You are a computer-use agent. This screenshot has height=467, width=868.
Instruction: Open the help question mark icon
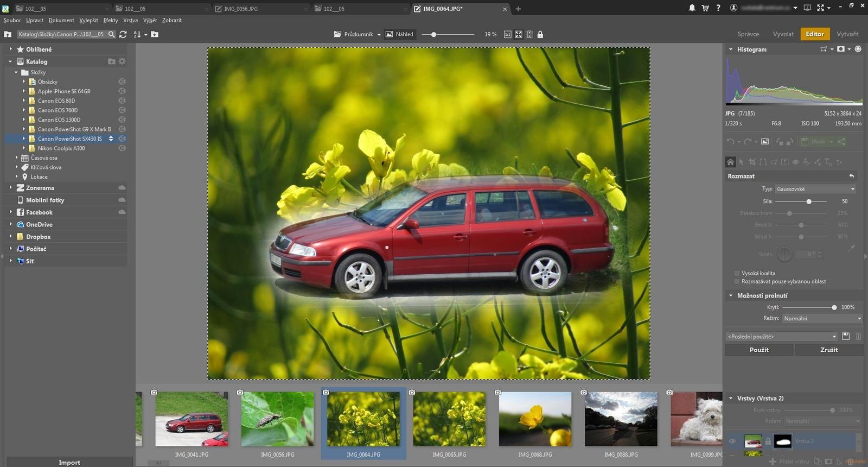tap(718, 8)
